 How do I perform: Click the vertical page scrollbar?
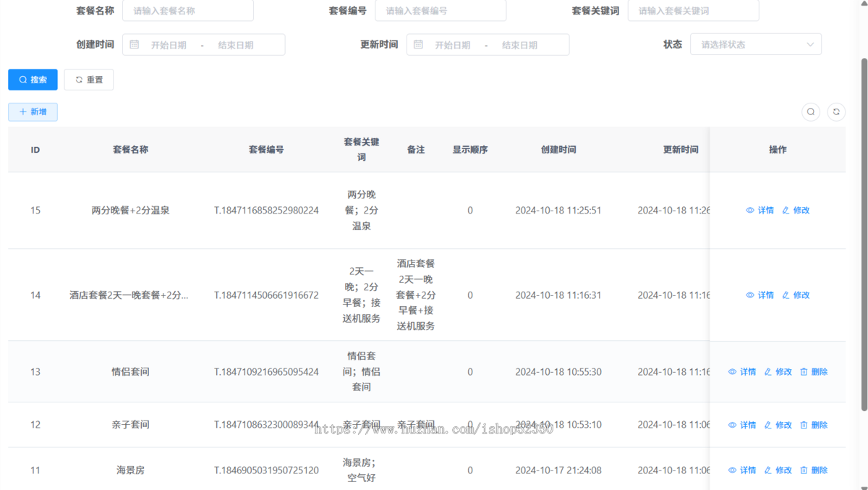[x=864, y=235]
